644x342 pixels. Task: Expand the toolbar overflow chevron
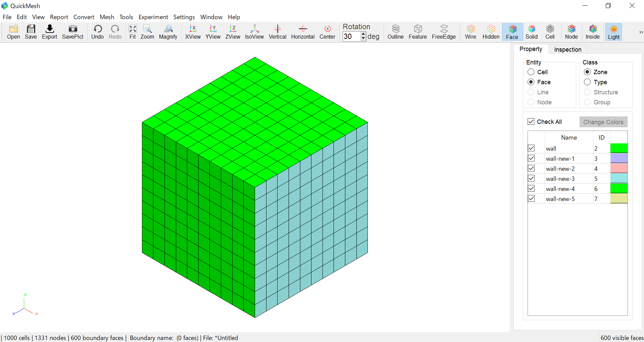[x=641, y=32]
